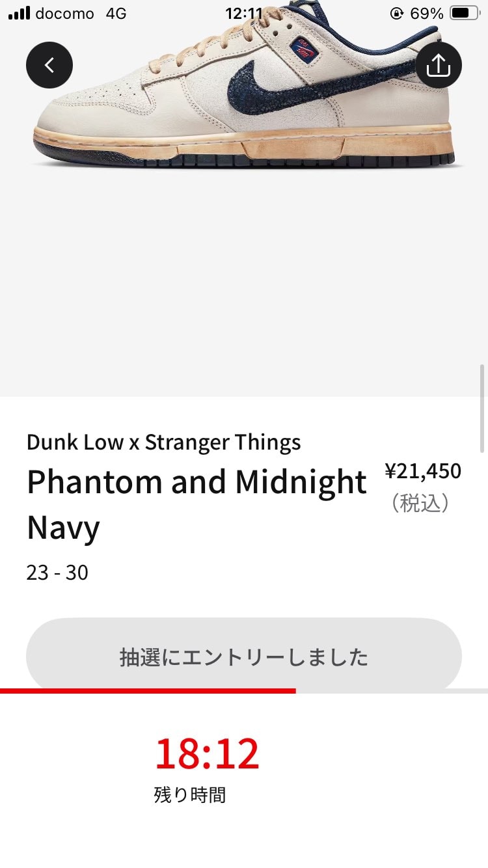Tap the 18:12 countdown timer

(x=207, y=753)
